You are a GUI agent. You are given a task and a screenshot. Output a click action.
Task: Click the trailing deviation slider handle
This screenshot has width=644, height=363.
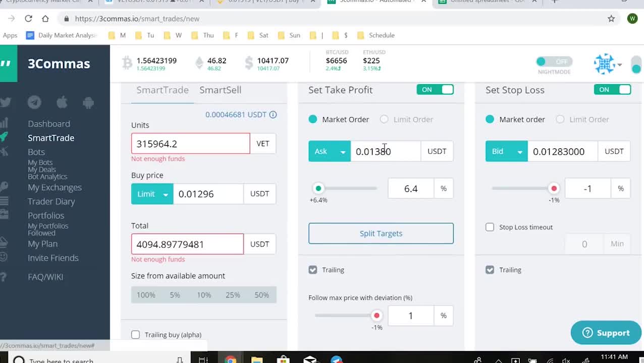click(x=377, y=316)
